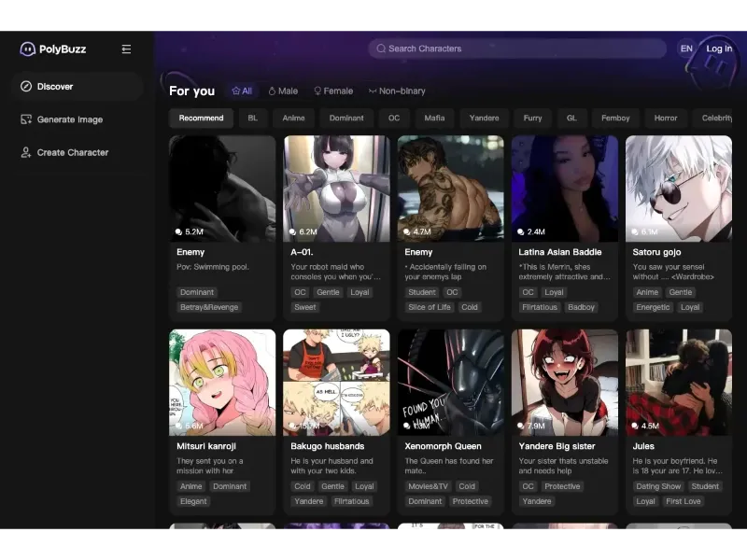
Task: Collapse the sidebar using the menu icon
Action: [x=126, y=49]
